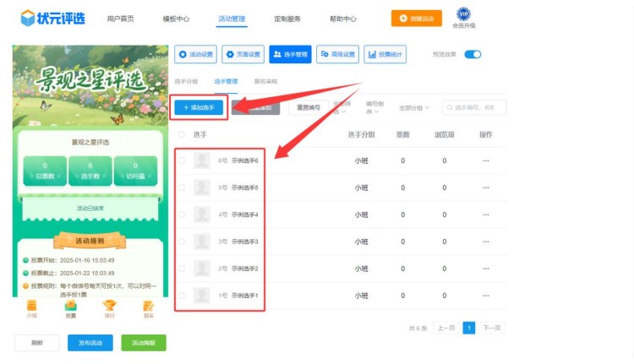
Task: Tap the 报名 signup icon
Action: click(x=149, y=307)
